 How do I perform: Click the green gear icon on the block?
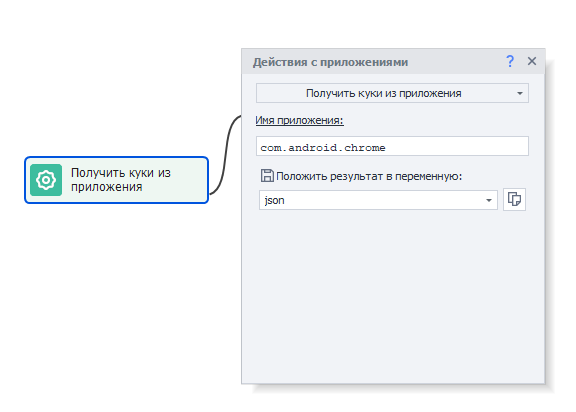click(x=46, y=180)
